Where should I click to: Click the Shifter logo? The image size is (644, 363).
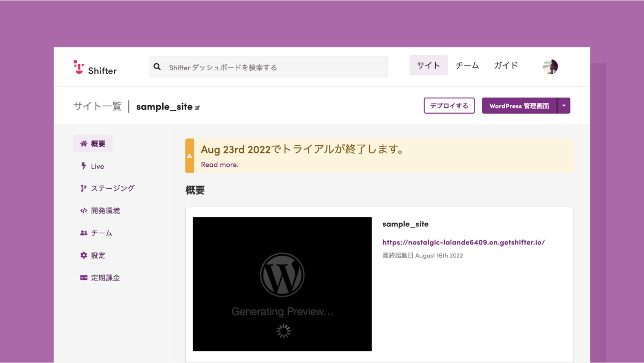tap(95, 67)
